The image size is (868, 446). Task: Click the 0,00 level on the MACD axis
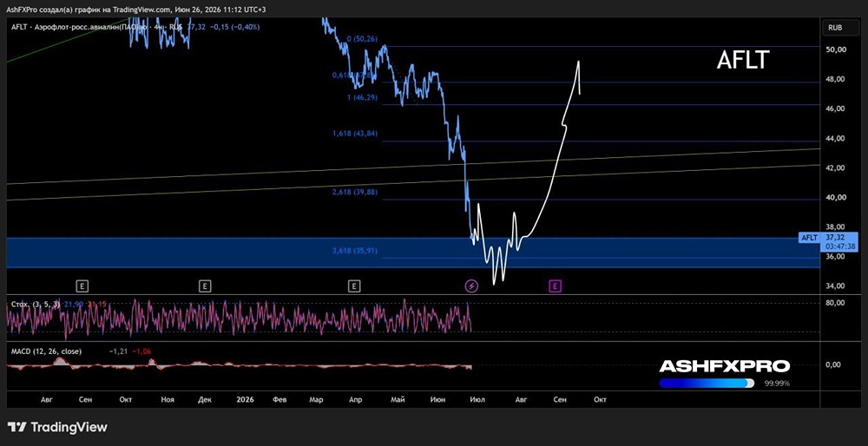[x=832, y=364]
